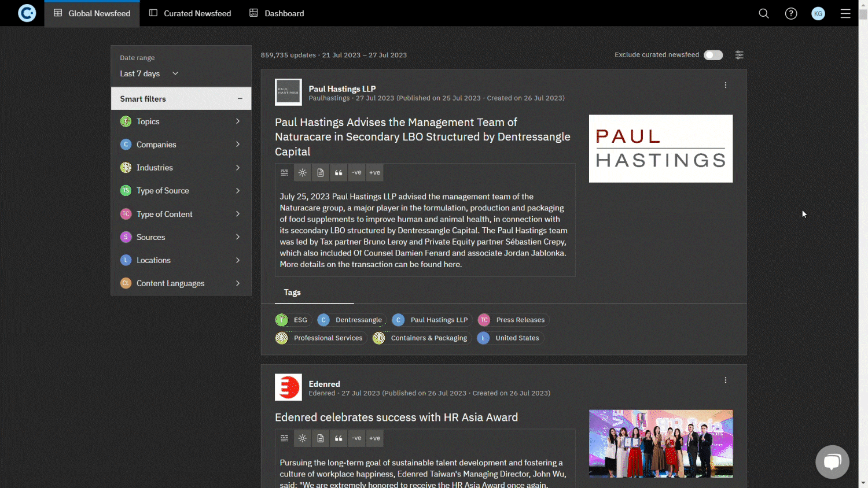Open the search icon in header
868x488 pixels.
pyautogui.click(x=764, y=13)
